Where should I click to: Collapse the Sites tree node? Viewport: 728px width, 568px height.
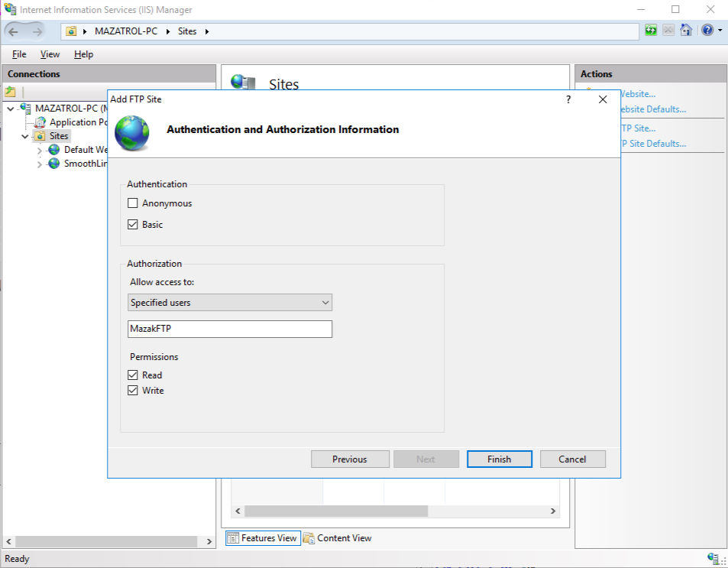coord(25,136)
